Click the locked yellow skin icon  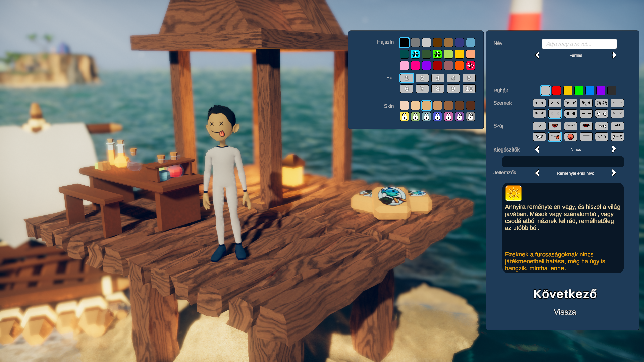[x=404, y=116]
